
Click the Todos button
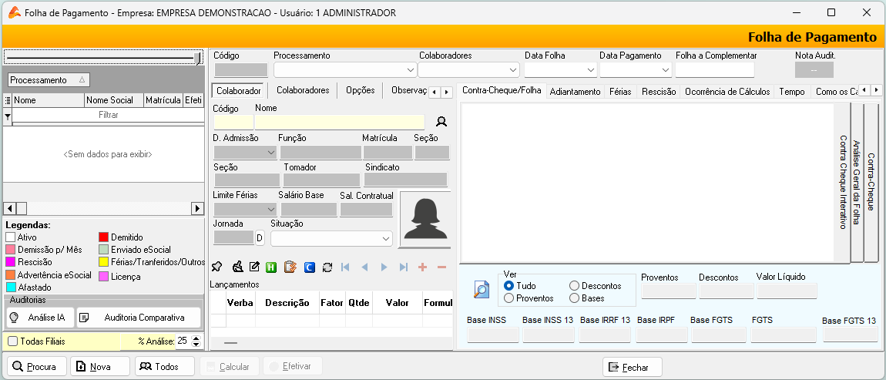point(165,367)
